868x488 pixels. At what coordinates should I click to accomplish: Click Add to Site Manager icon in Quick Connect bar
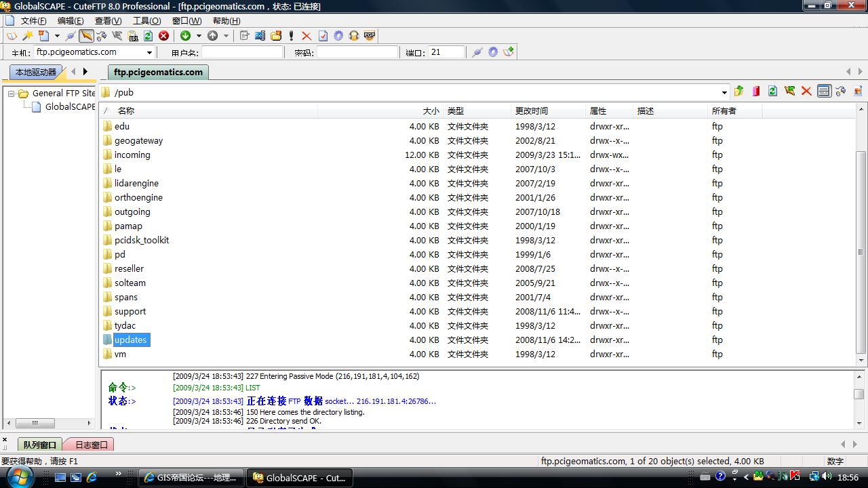[509, 52]
